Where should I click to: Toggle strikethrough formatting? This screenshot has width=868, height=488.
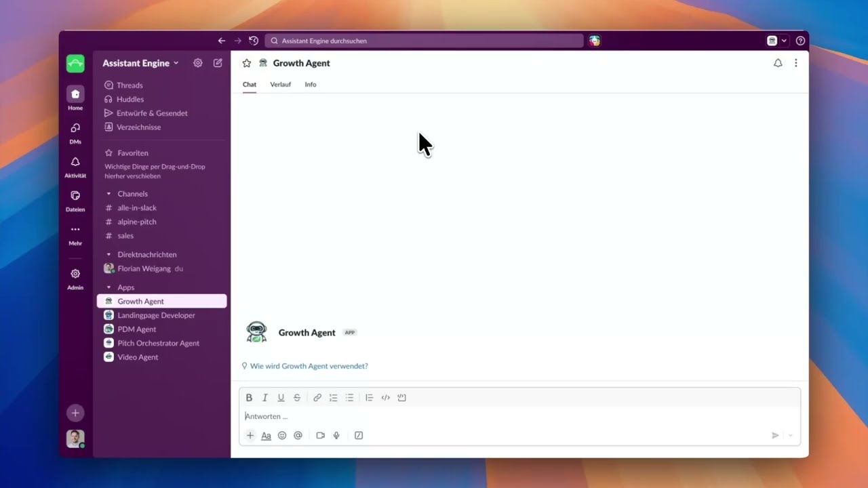coord(297,398)
